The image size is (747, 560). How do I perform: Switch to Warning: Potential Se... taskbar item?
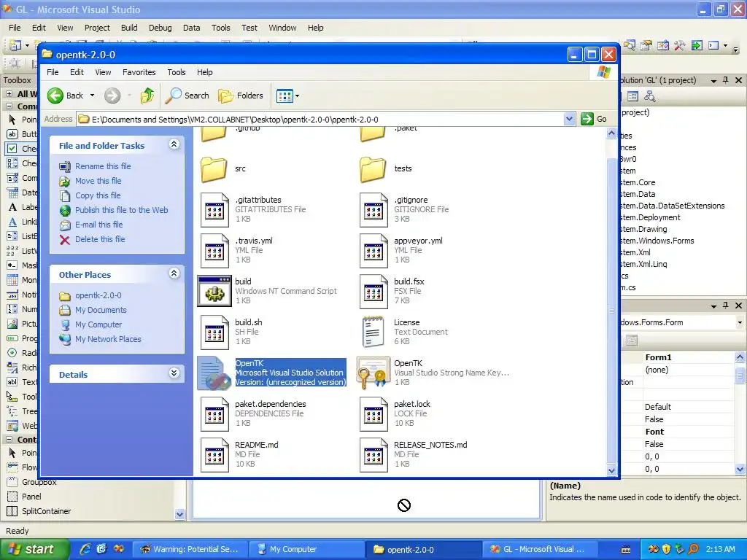click(x=191, y=550)
